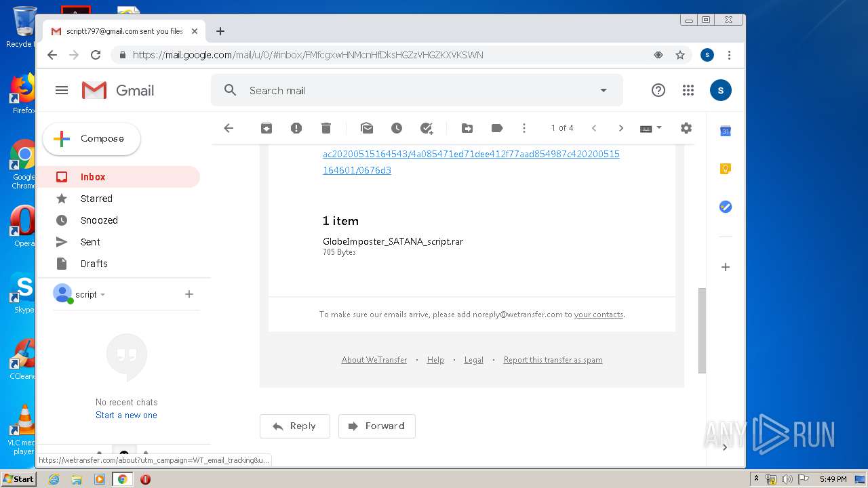This screenshot has width=868, height=488.
Task: Click Chrome back navigation arrow
Action: [x=52, y=55]
